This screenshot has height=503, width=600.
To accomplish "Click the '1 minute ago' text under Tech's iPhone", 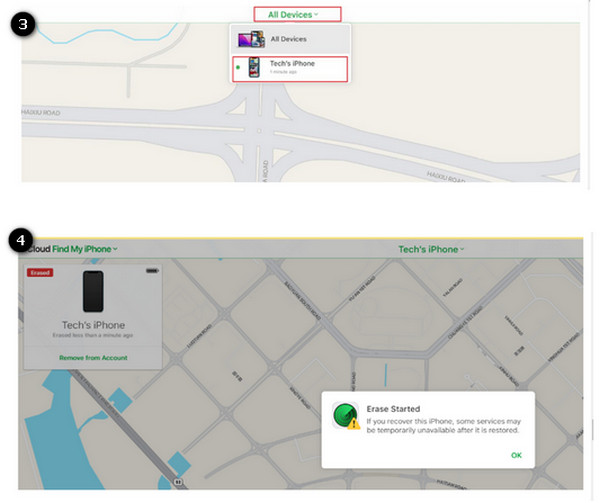I will (x=284, y=72).
